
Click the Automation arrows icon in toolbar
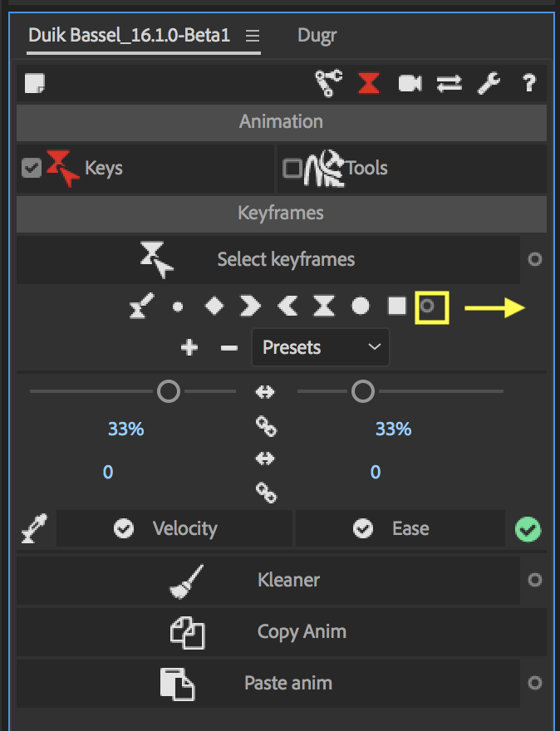point(449,82)
